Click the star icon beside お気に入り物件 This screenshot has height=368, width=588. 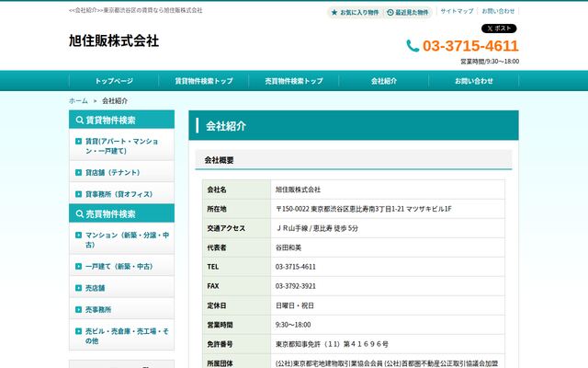[x=334, y=12]
